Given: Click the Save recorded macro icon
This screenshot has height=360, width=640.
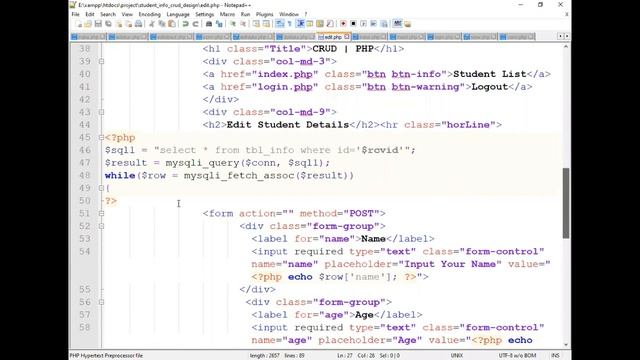Looking at the screenshot, I should [384, 24].
